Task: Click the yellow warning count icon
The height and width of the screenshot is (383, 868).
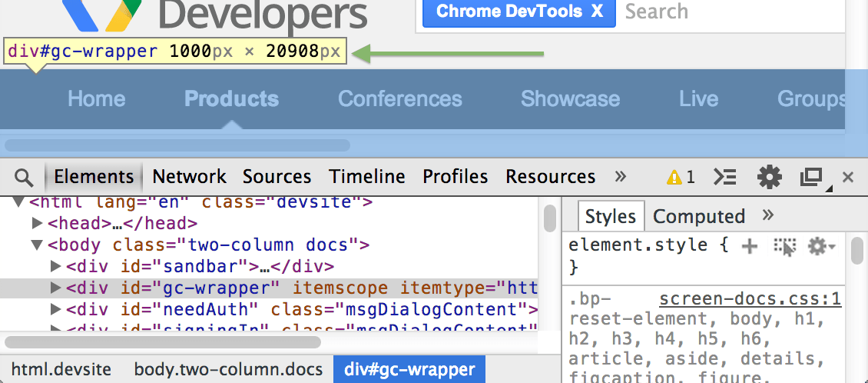Action: [x=680, y=178]
